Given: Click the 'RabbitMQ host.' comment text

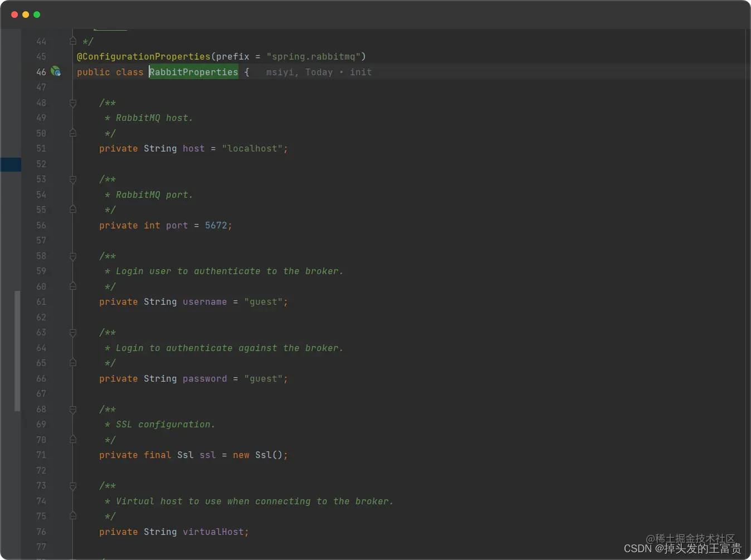Looking at the screenshot, I should [x=154, y=118].
